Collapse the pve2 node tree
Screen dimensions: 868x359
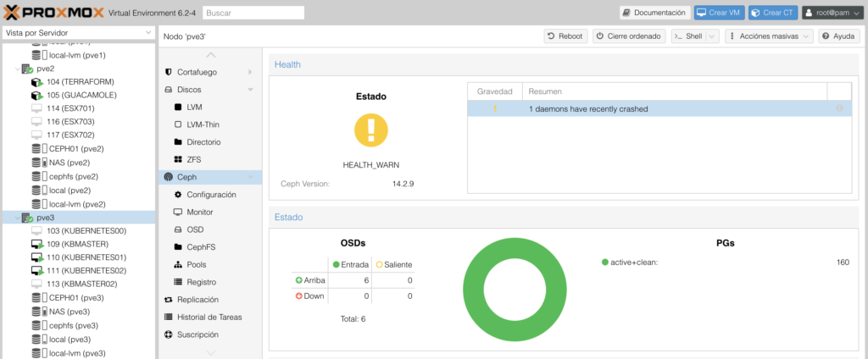click(x=17, y=69)
